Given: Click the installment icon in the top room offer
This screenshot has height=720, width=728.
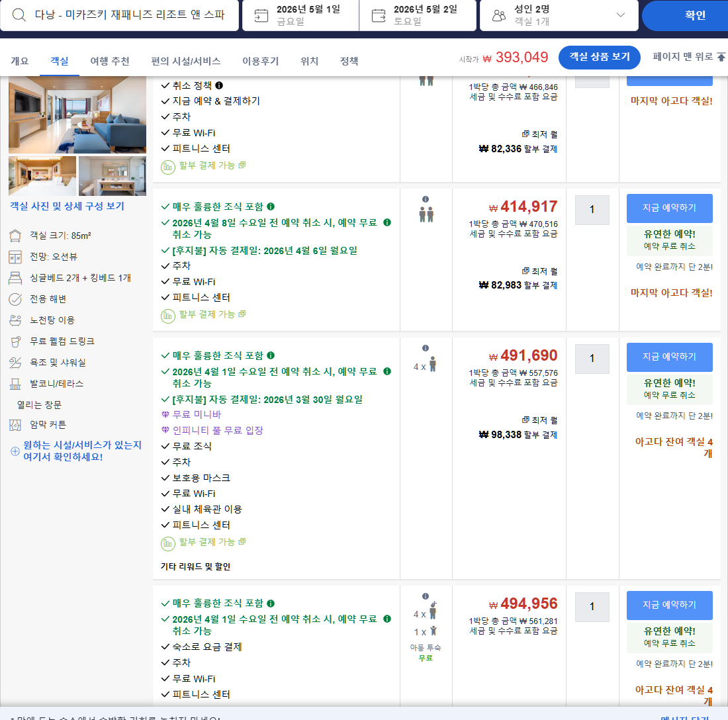Looking at the screenshot, I should (x=167, y=167).
